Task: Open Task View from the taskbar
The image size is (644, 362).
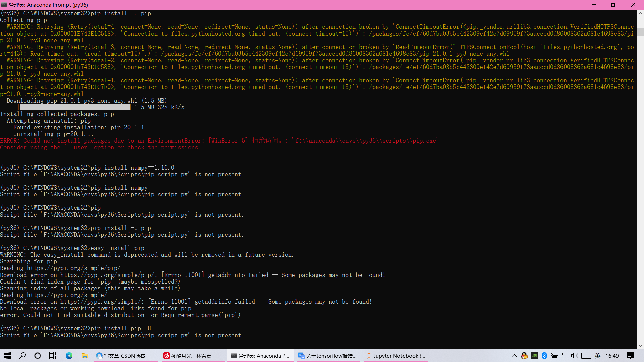Action: tap(53, 356)
